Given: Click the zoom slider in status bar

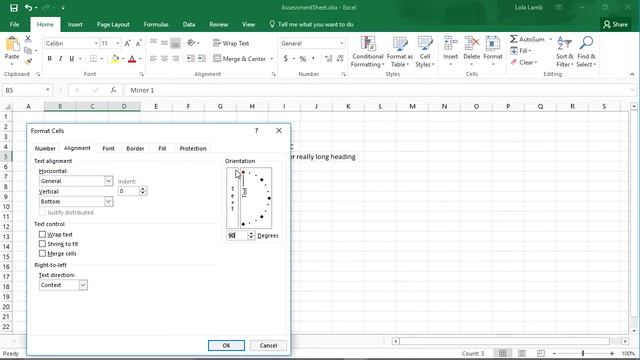Looking at the screenshot, I should pyautogui.click(x=583, y=353).
